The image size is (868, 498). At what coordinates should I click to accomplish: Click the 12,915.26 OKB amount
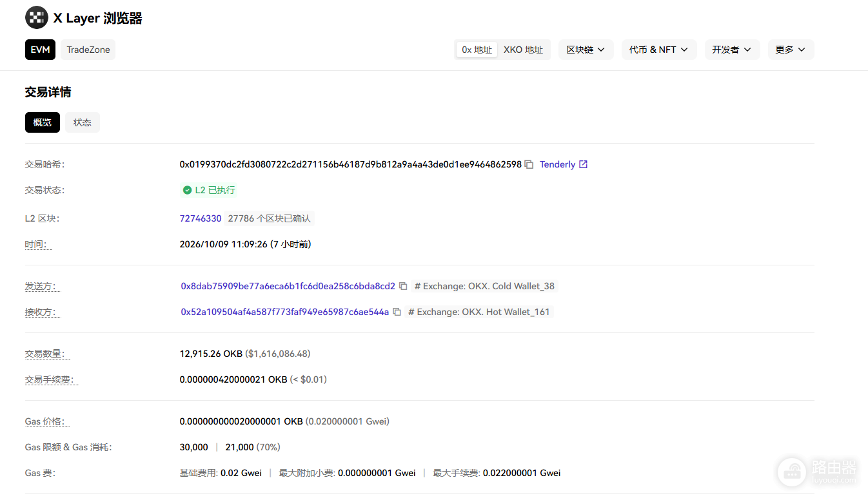tap(211, 354)
